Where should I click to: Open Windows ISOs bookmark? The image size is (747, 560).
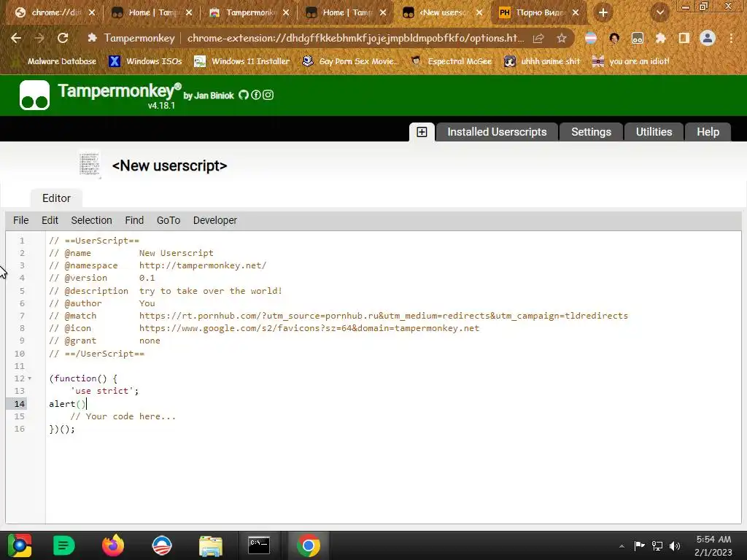(x=145, y=61)
